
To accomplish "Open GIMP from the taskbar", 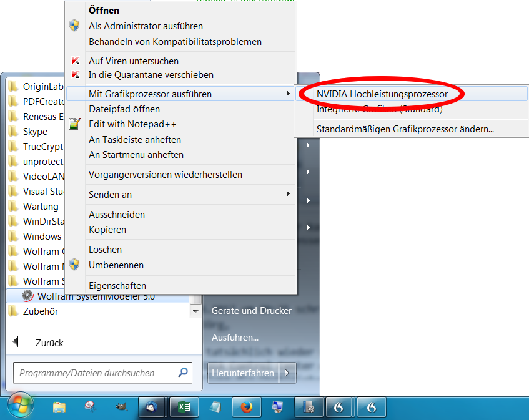I will 121,407.
